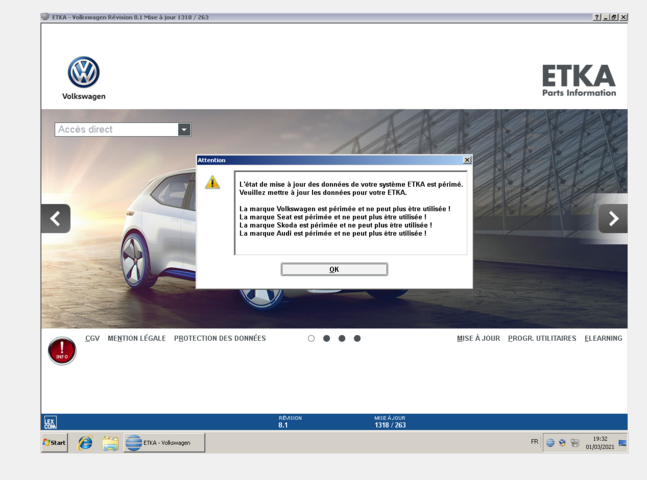Click inside the Accès direct field
Viewport: 647px width, 480px height.
(x=117, y=130)
